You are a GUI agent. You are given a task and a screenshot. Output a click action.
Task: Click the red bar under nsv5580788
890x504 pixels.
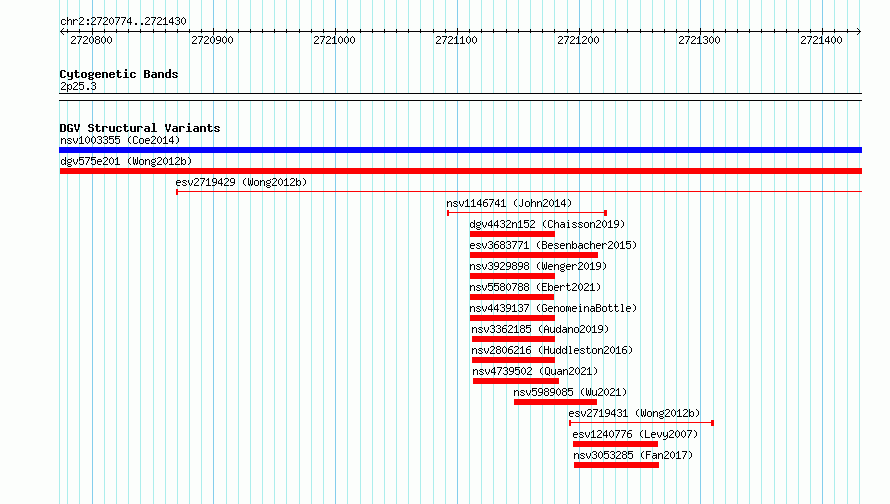point(511,297)
